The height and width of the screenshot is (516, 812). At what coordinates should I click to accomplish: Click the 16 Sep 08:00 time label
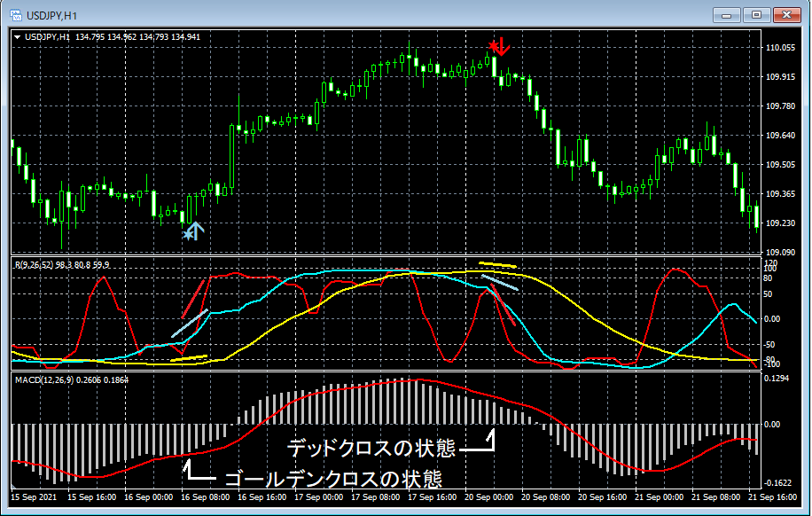(x=205, y=496)
